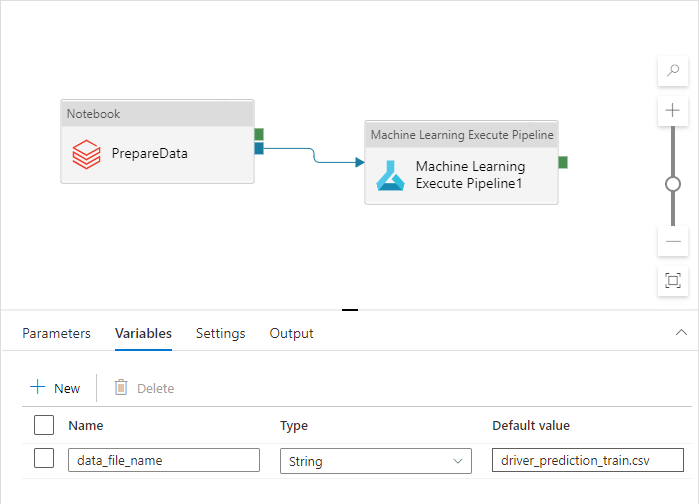Click green output on Machine Learning activity
The width and height of the screenshot is (699, 504).
pos(563,162)
